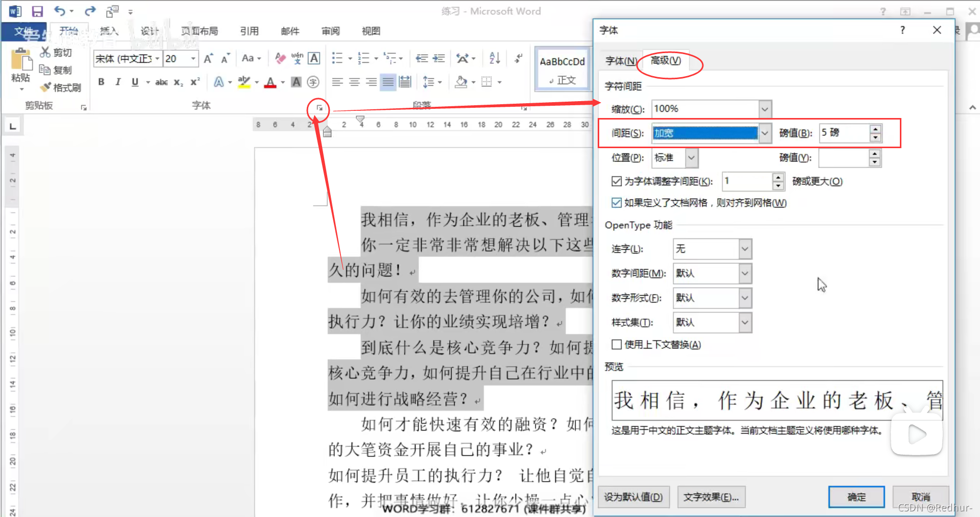Image resolution: width=980 pixels, height=517 pixels.
Task: Open the 审阅 ribbon tab
Action: (330, 31)
